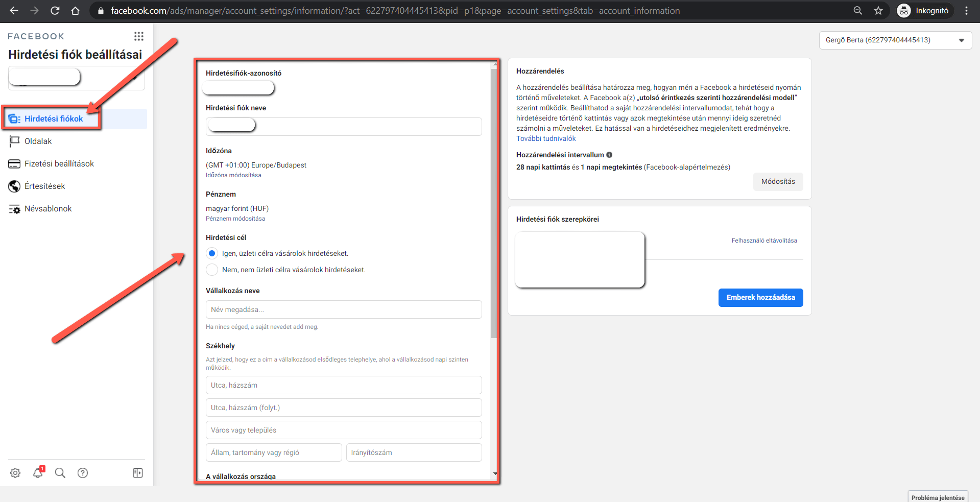The width and height of the screenshot is (980, 502).
Task: Click the Hirdetési fiók neve input field
Action: click(x=344, y=127)
